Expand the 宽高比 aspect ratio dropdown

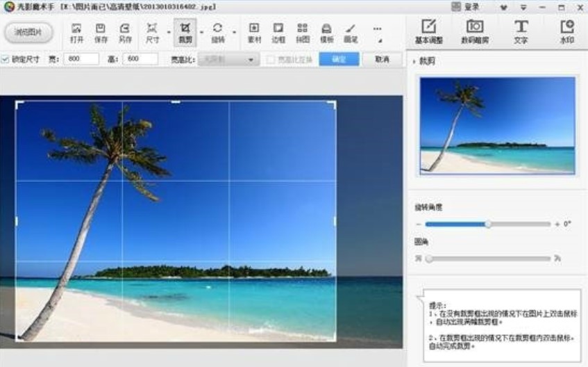pos(250,60)
